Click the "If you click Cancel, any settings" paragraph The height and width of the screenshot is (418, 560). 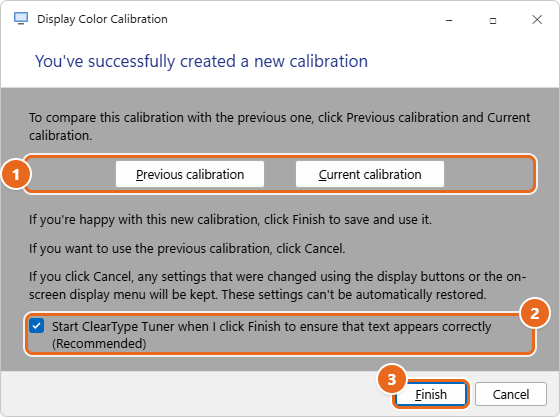278,285
